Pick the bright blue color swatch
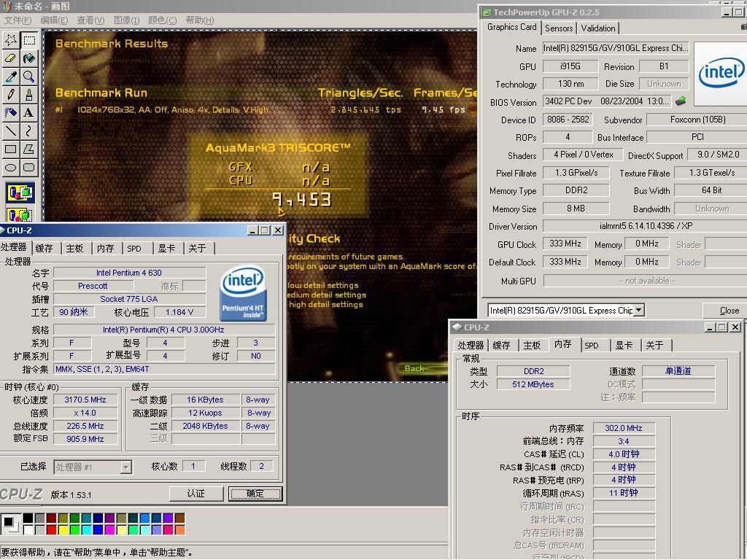The width and height of the screenshot is (747, 560). point(98,529)
